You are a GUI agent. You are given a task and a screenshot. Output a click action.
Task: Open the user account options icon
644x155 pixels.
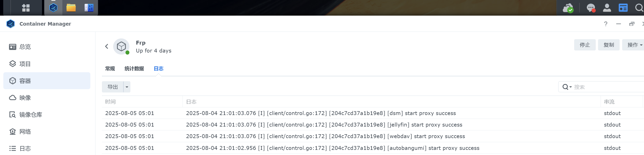(x=607, y=8)
